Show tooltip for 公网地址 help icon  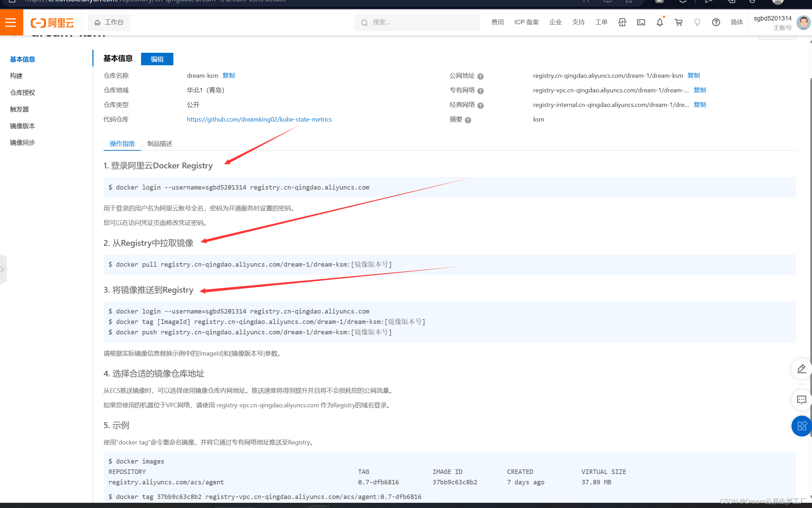(x=480, y=76)
